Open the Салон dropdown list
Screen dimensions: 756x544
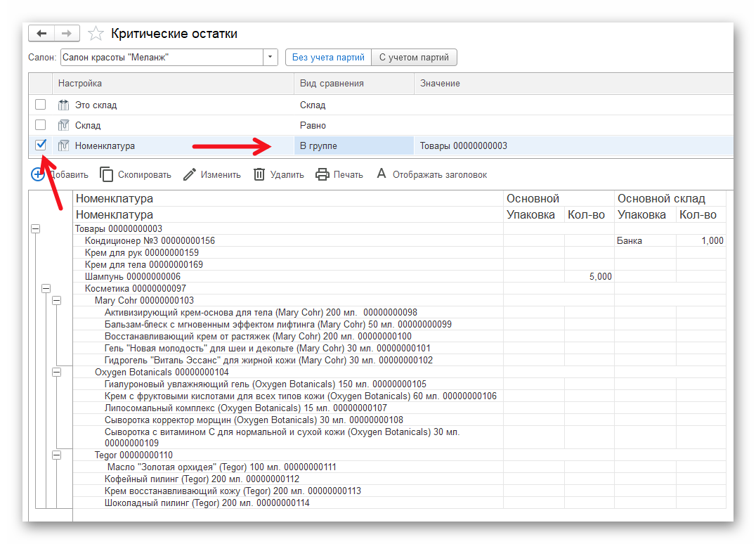pyautogui.click(x=271, y=58)
